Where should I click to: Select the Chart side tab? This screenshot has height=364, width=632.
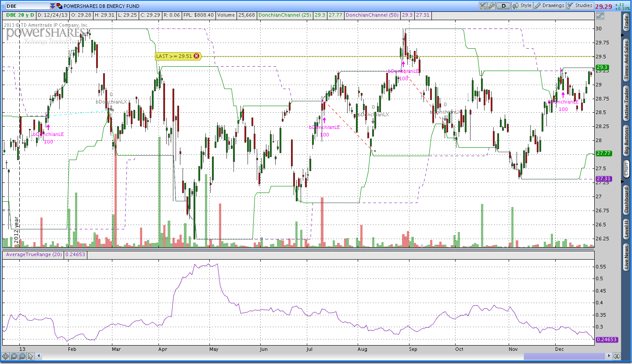(626, 169)
